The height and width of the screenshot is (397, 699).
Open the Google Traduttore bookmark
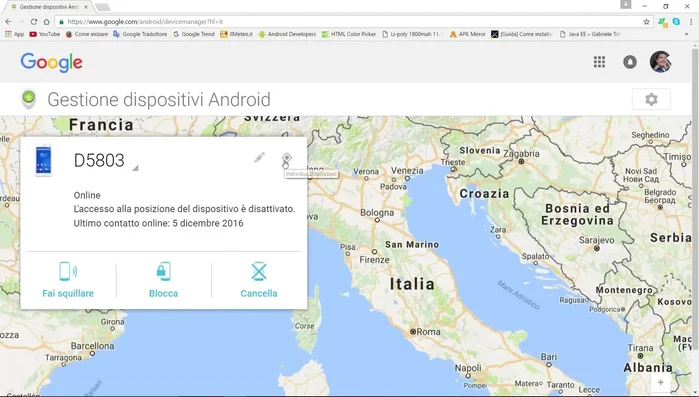tap(140, 34)
